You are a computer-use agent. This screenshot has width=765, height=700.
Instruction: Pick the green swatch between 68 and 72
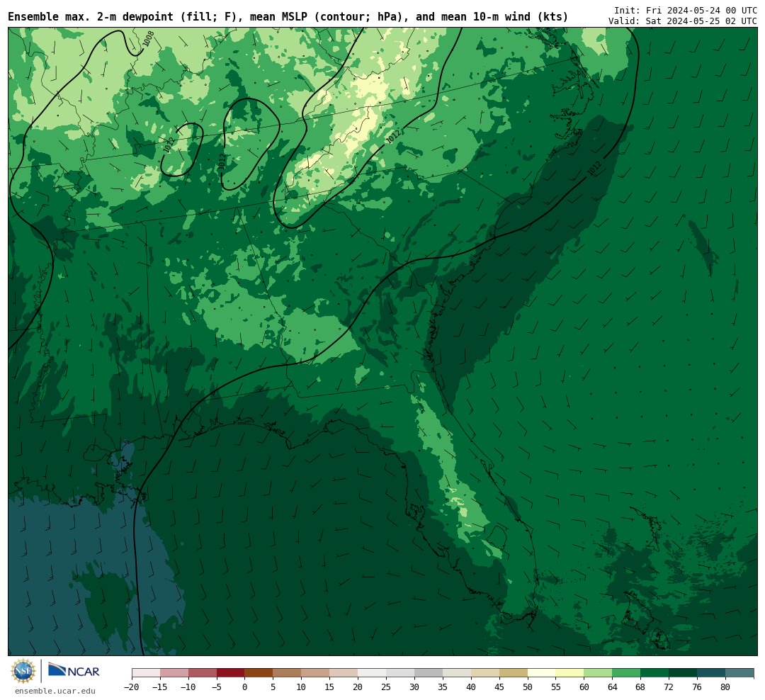[x=655, y=673]
